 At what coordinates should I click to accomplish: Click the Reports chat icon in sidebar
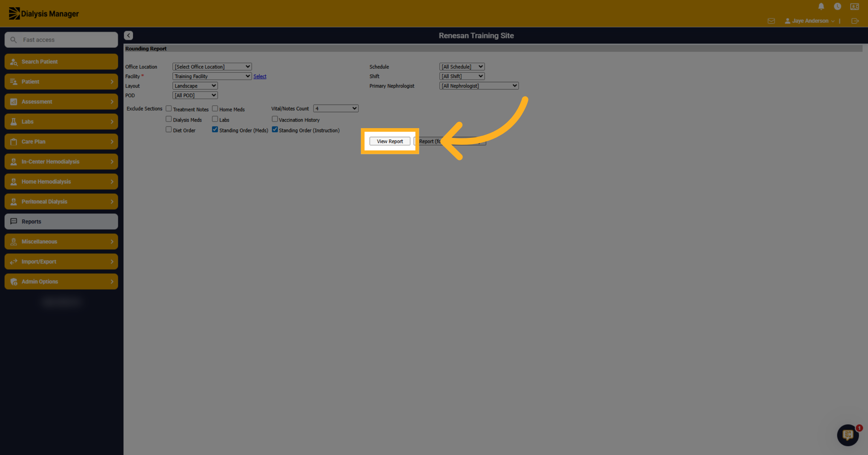[14, 221]
